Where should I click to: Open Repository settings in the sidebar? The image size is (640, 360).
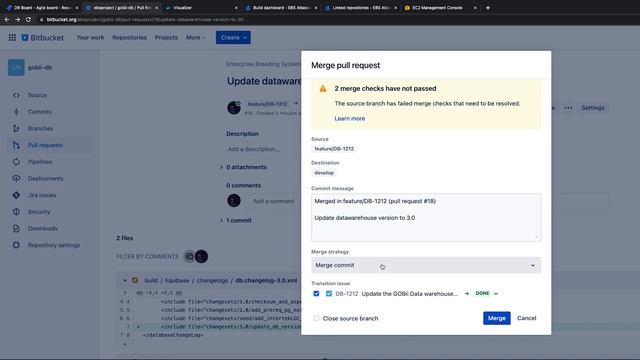53,245
